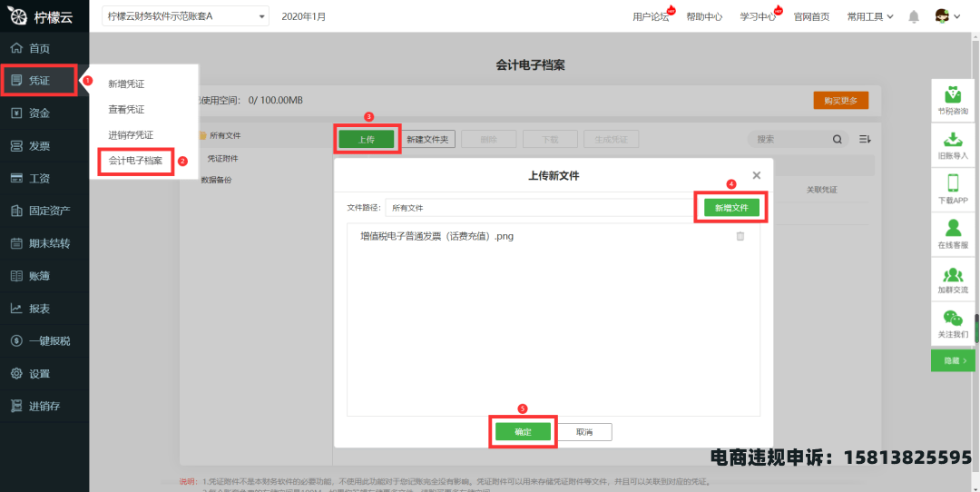Select 所有文件 folder in the tree
This screenshot has height=492, width=980.
[225, 136]
